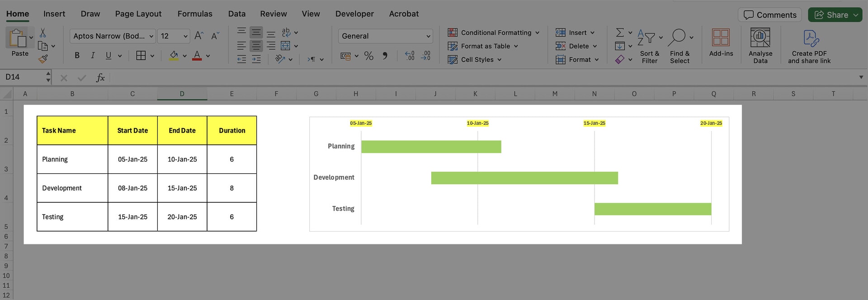This screenshot has height=300, width=868.
Task: Switch to the Formulas tab
Action: 195,14
